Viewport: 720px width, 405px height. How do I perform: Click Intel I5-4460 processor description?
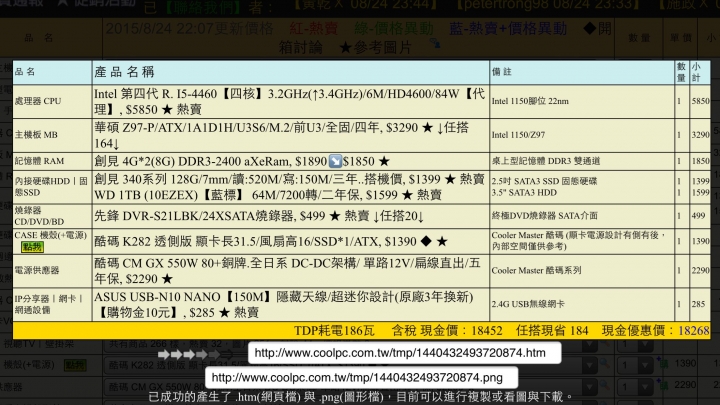289,101
